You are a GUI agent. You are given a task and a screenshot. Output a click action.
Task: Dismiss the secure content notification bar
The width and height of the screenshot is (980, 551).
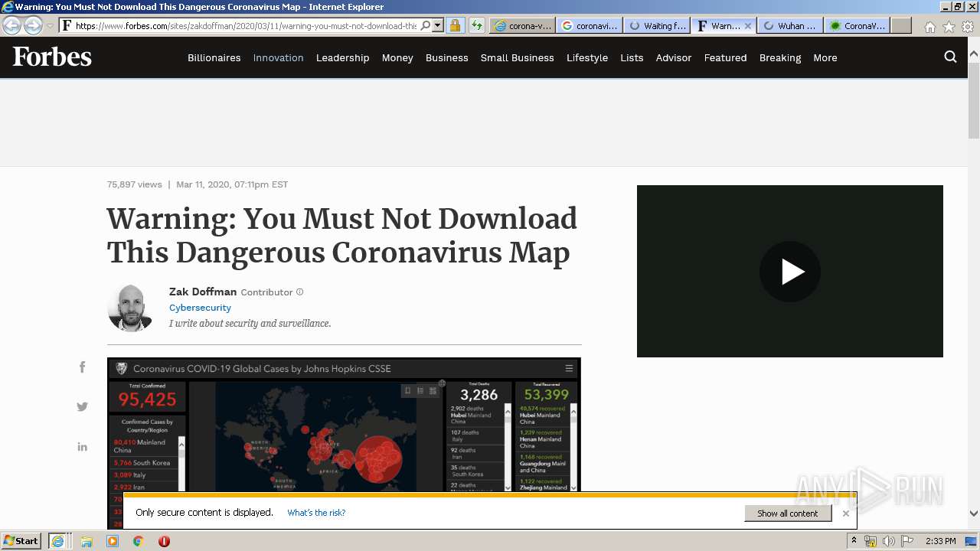coord(845,514)
